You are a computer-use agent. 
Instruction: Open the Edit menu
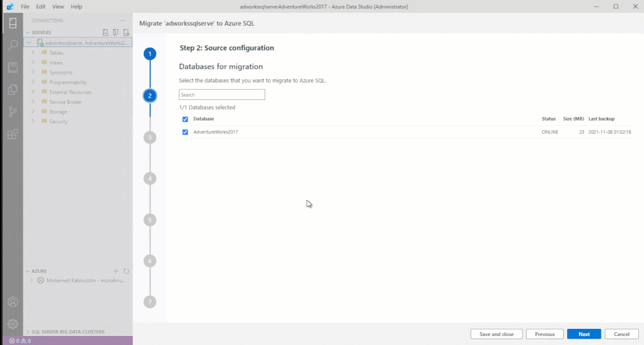(41, 6)
